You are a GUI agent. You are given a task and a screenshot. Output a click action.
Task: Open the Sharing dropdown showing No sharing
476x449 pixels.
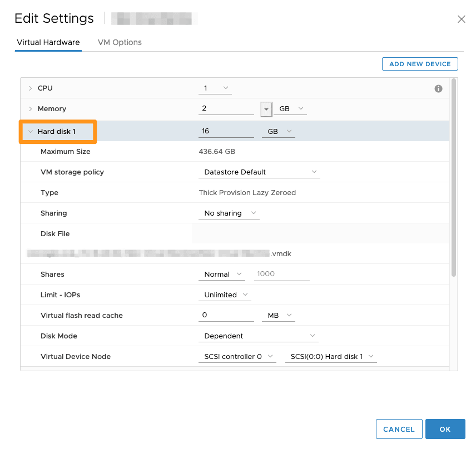229,213
